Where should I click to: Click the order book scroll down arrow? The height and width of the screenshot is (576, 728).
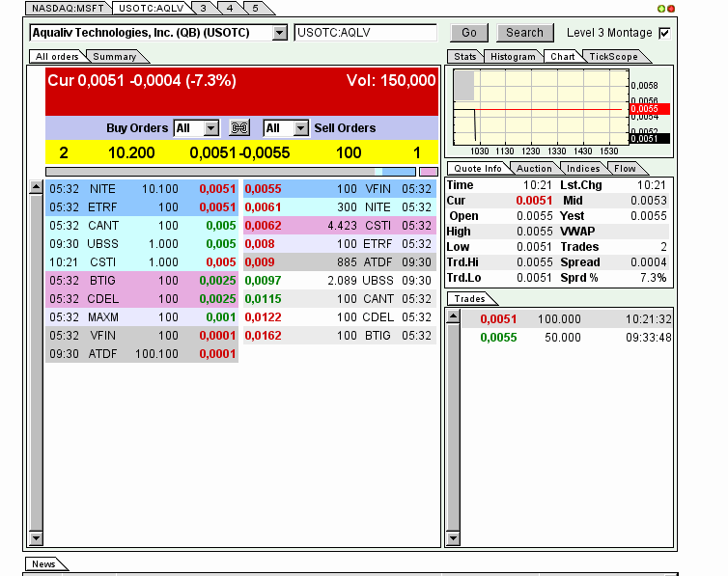[36, 538]
